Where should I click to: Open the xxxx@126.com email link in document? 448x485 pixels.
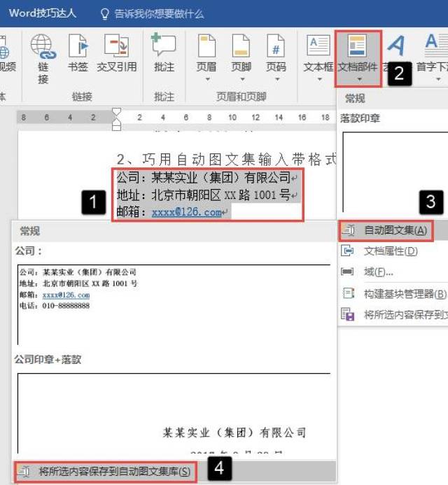pos(186,213)
